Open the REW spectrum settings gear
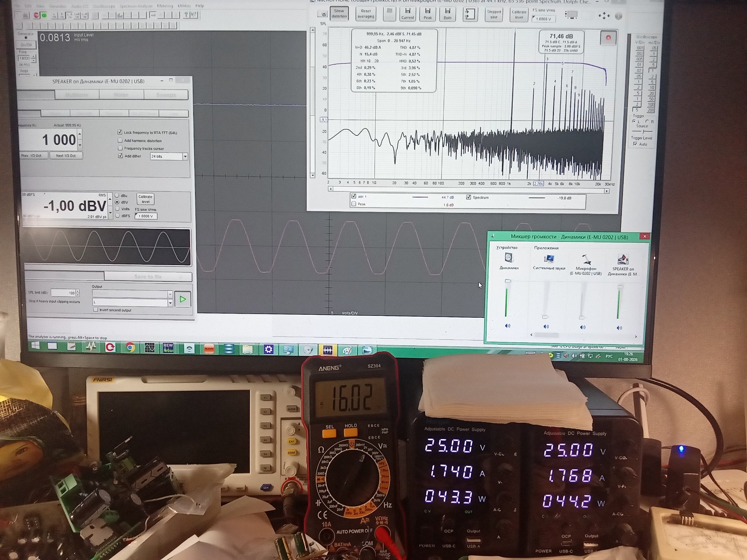The width and height of the screenshot is (747, 560). 619,16
